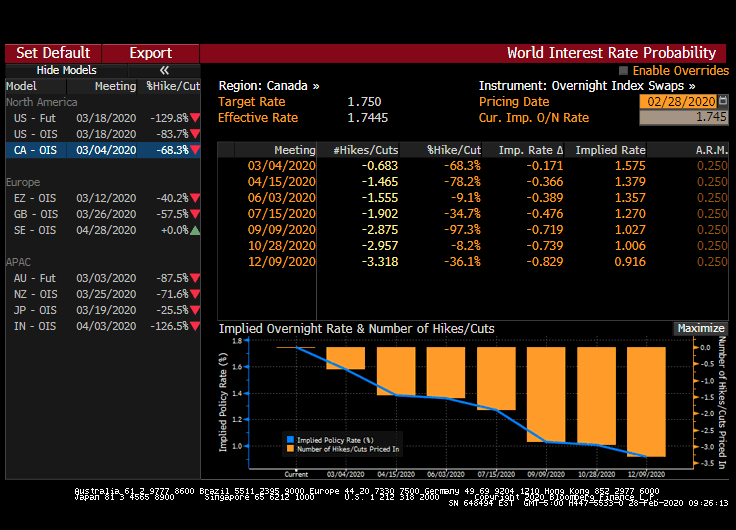
Task: Click the implied rate value 0.916
Action: coord(630,262)
